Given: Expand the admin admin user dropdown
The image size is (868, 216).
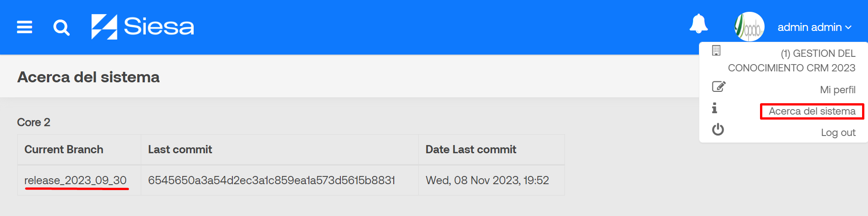Looking at the screenshot, I should click(x=814, y=27).
